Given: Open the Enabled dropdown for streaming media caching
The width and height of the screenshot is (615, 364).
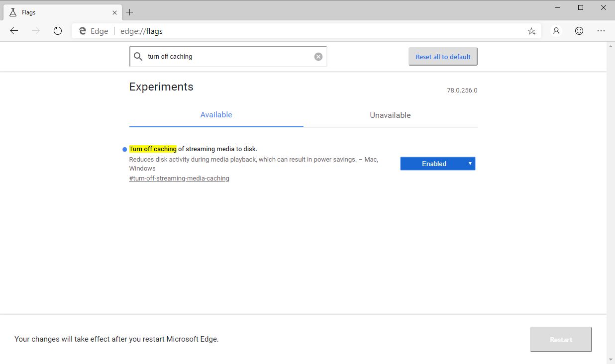Looking at the screenshot, I should (x=438, y=164).
